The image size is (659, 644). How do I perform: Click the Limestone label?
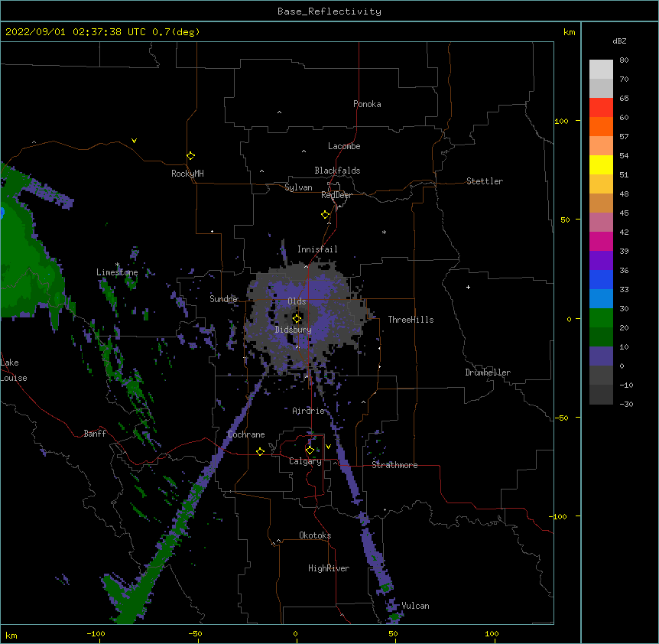coord(117,272)
